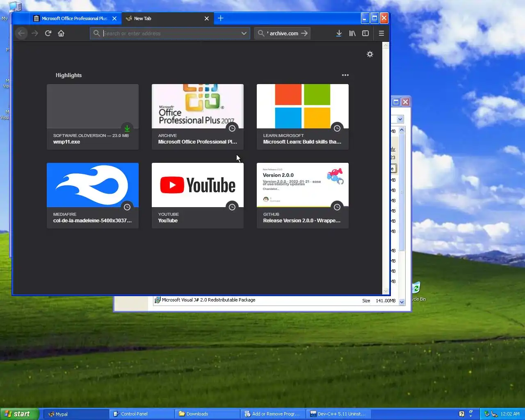Open the Microsoft Office Professional Plus 2007 highlight
Viewport: 525px width, 420px height.
tap(198, 117)
